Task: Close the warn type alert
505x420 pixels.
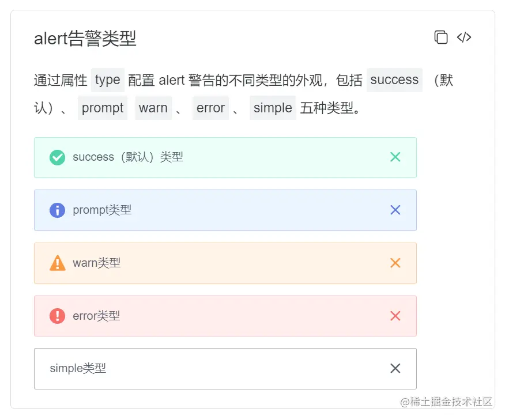Action: pos(395,263)
